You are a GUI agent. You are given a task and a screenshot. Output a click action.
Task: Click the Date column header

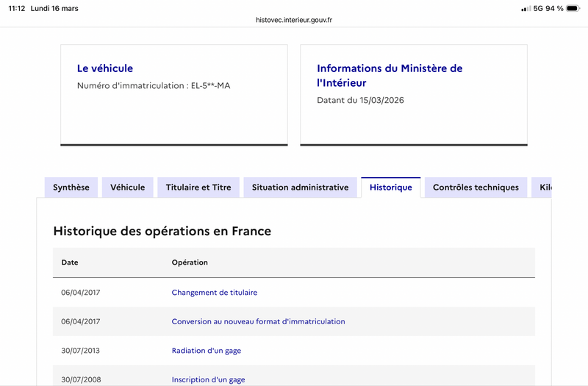click(70, 262)
